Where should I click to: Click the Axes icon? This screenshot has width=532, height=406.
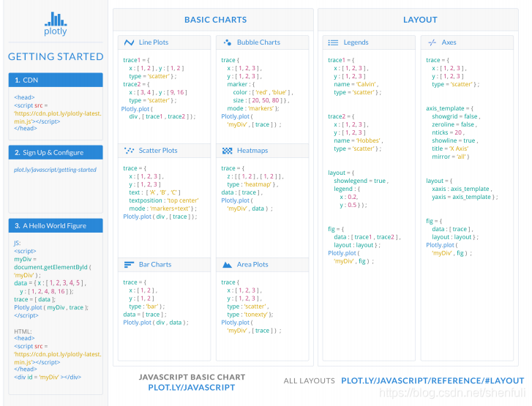tap(432, 42)
